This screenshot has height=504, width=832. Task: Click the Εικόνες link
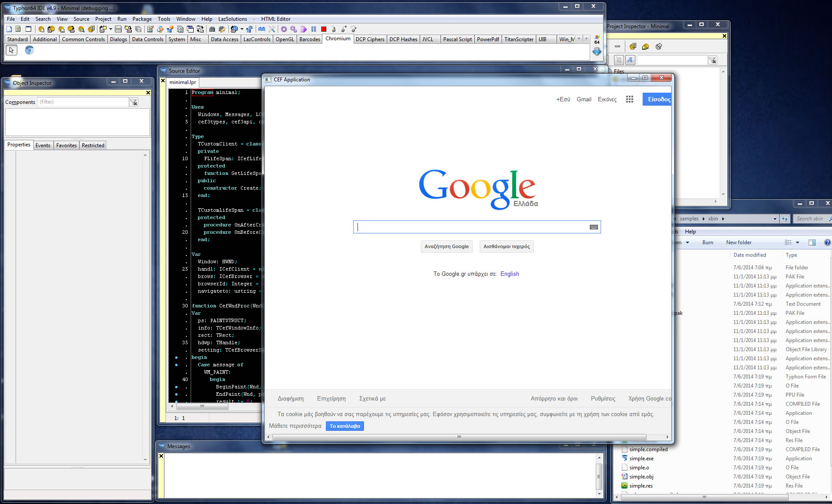pos(607,99)
